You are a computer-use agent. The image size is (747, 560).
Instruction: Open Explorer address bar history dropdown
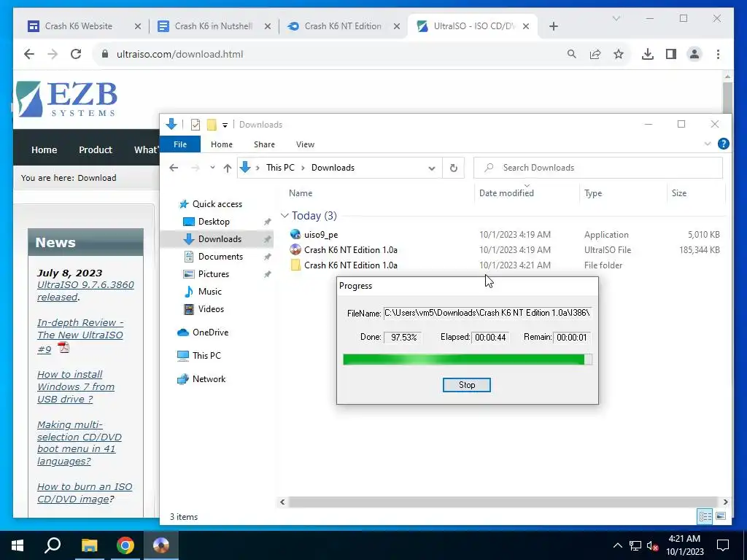pos(432,168)
